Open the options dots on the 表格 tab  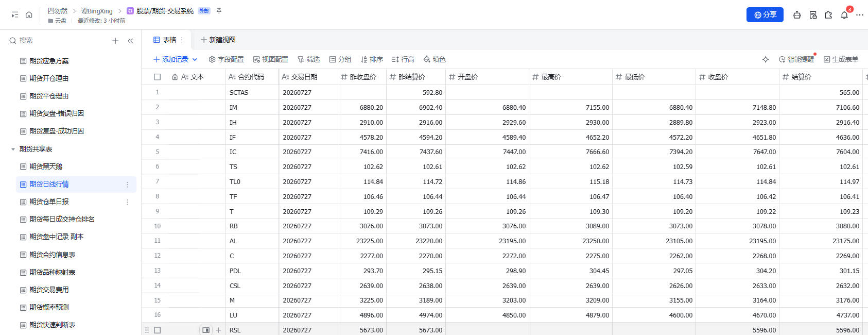click(x=182, y=40)
